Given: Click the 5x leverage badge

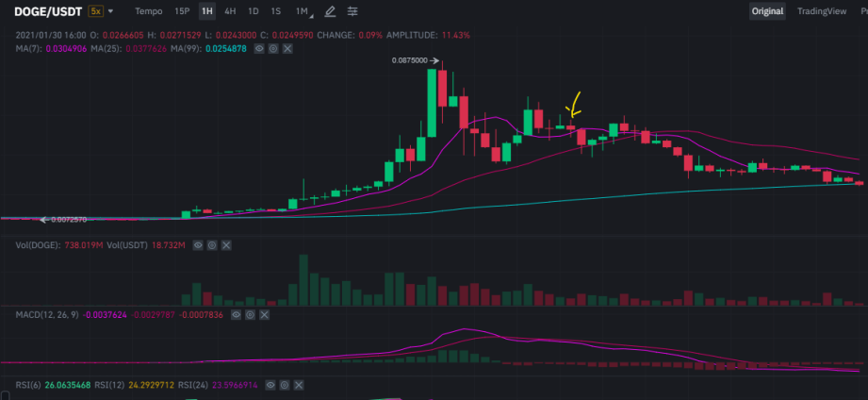Looking at the screenshot, I should coord(95,11).
